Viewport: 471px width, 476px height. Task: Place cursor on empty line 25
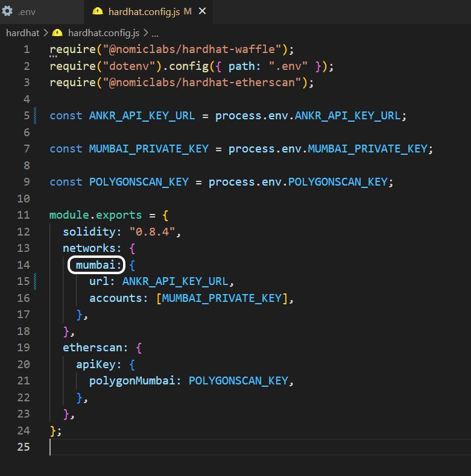click(x=260, y=447)
